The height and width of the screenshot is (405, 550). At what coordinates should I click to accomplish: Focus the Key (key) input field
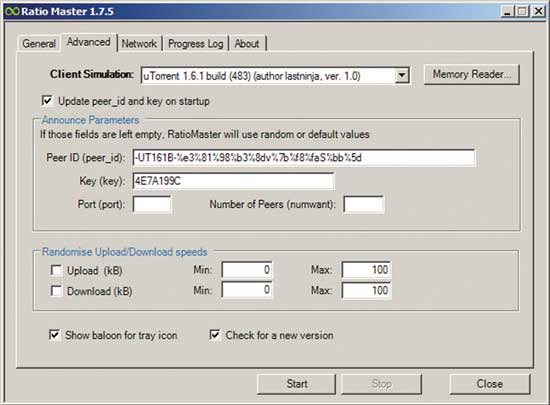(233, 181)
